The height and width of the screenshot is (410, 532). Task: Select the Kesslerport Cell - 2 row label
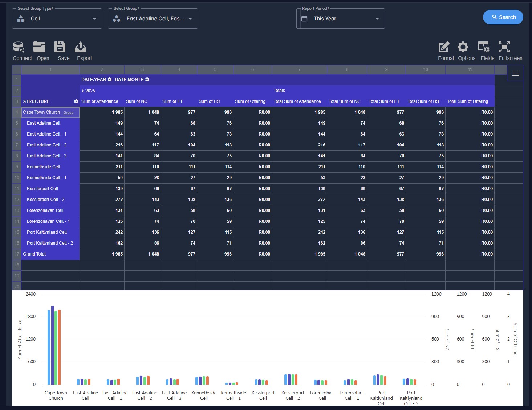(46, 200)
